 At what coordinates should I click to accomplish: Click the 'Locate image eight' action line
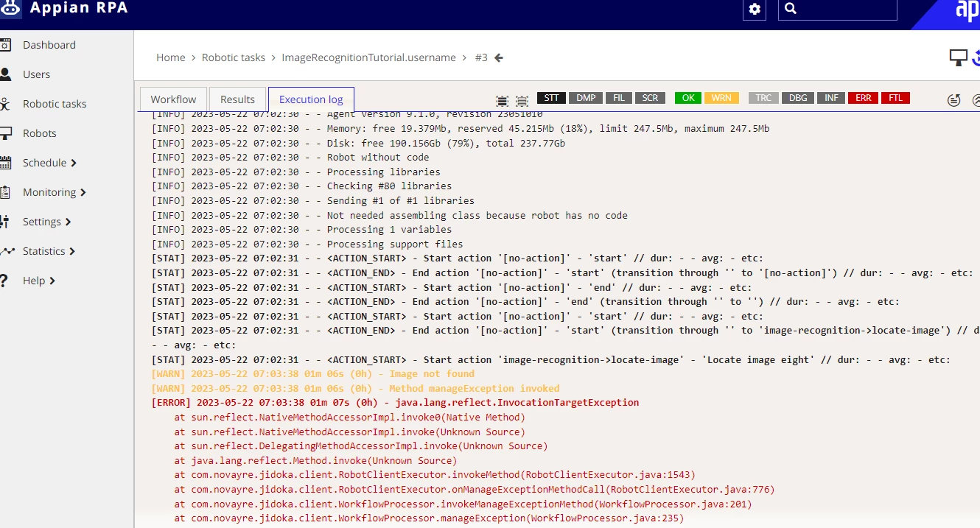(551, 360)
